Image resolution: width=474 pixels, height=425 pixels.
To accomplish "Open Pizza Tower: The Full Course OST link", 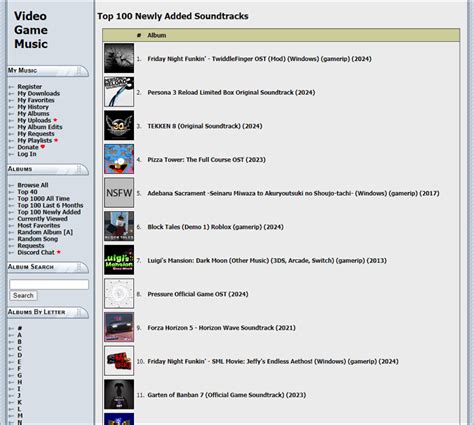I will [206, 160].
